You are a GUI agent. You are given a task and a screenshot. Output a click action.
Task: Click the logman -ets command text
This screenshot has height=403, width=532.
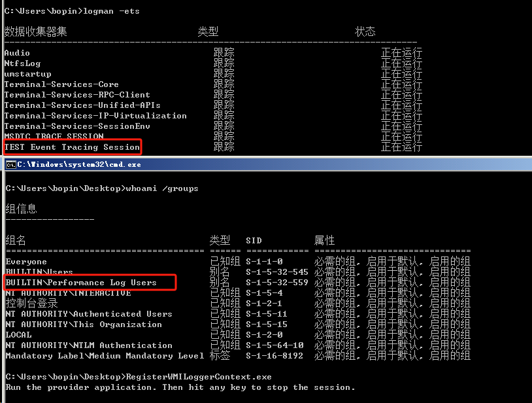coord(116,11)
